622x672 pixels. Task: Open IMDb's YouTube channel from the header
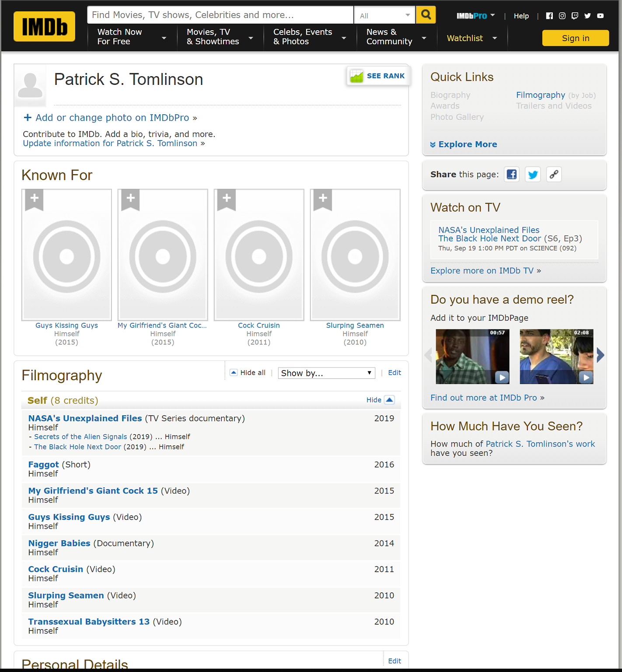600,16
